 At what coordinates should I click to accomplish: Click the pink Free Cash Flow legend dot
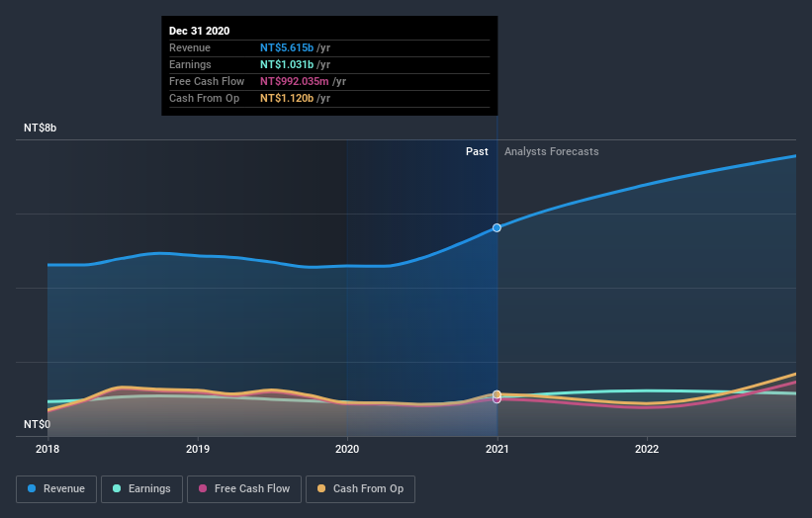(203, 488)
